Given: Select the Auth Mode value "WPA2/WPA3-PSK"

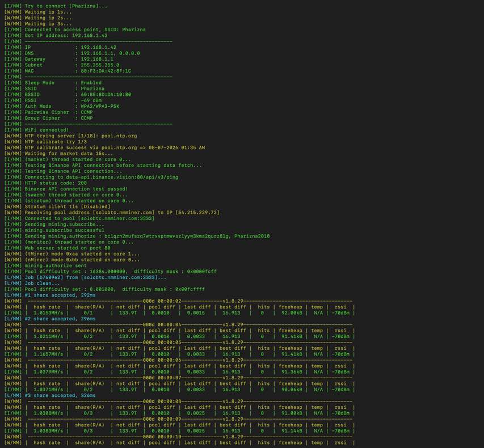Looking at the screenshot, I should pyautogui.click(x=100, y=107).
